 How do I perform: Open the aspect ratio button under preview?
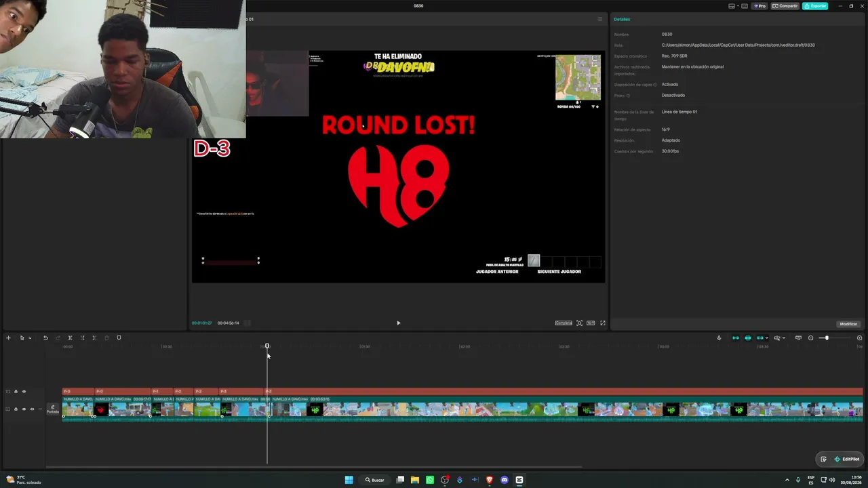click(591, 323)
